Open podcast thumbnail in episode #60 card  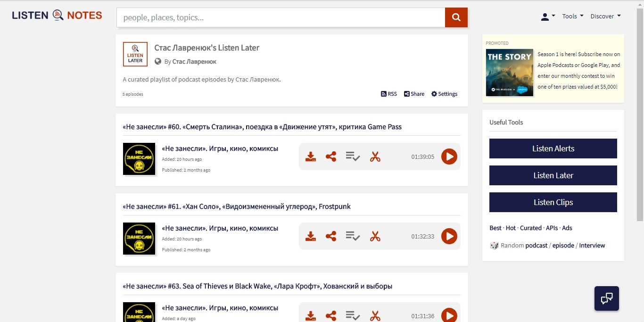click(139, 159)
